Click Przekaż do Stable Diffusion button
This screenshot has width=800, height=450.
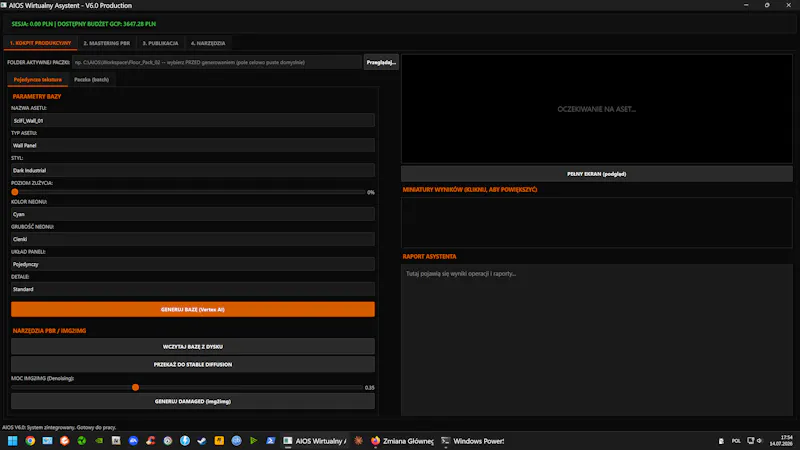pos(193,364)
